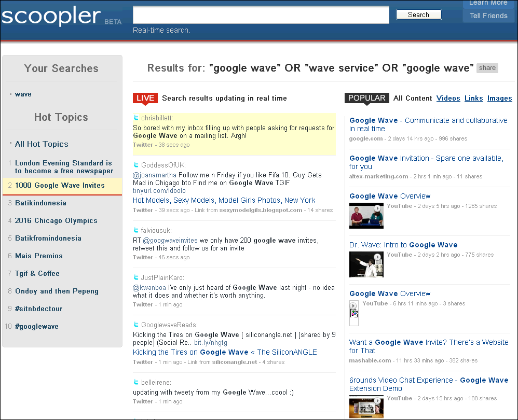Click the mashable.com source text
The image size is (518, 420).
[370, 360]
